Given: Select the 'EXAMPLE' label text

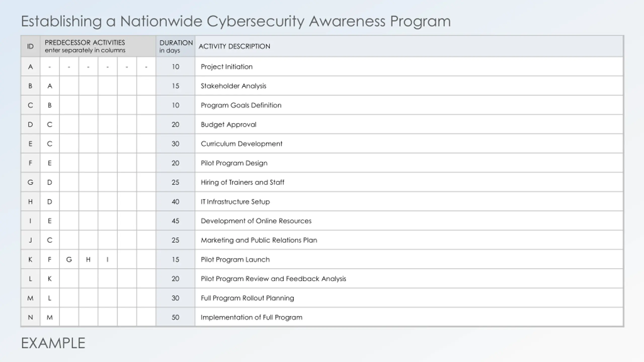Looking at the screenshot, I should click(53, 343).
